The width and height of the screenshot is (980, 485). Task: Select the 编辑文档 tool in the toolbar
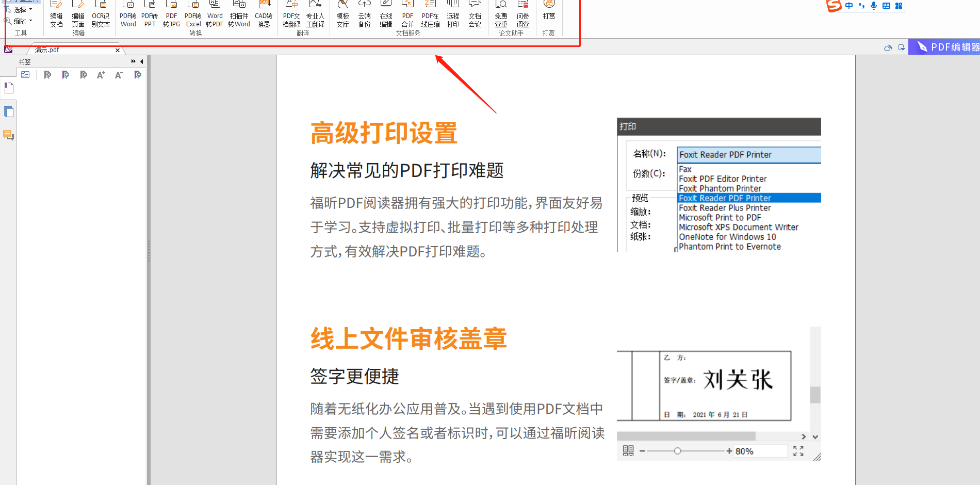point(56,15)
